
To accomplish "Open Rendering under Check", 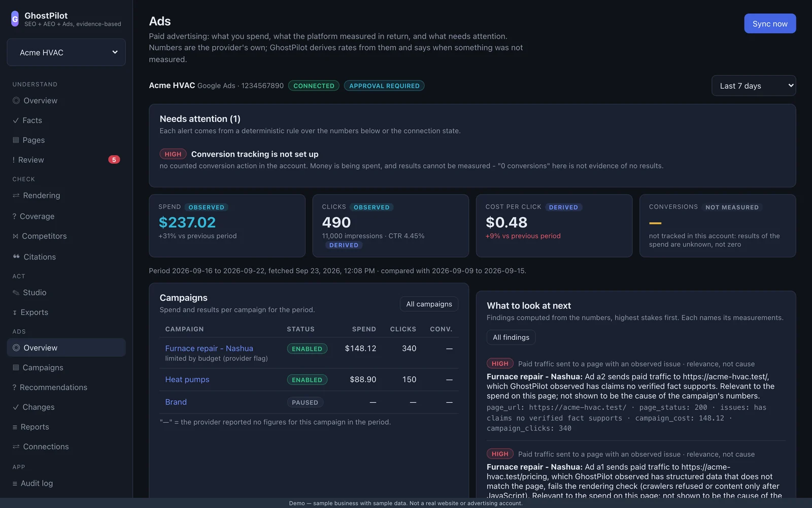I will tap(66, 196).
